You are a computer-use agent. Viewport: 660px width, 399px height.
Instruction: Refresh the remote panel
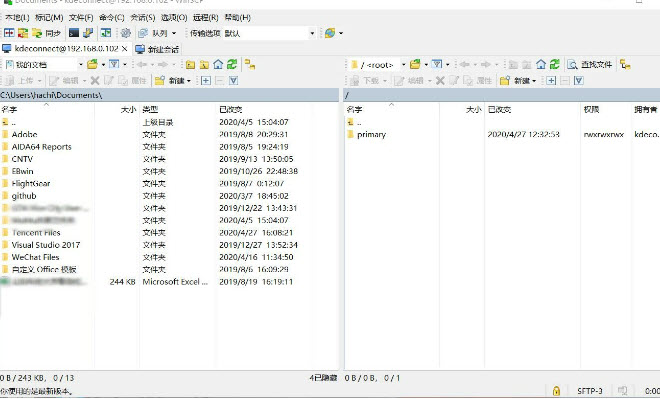555,64
